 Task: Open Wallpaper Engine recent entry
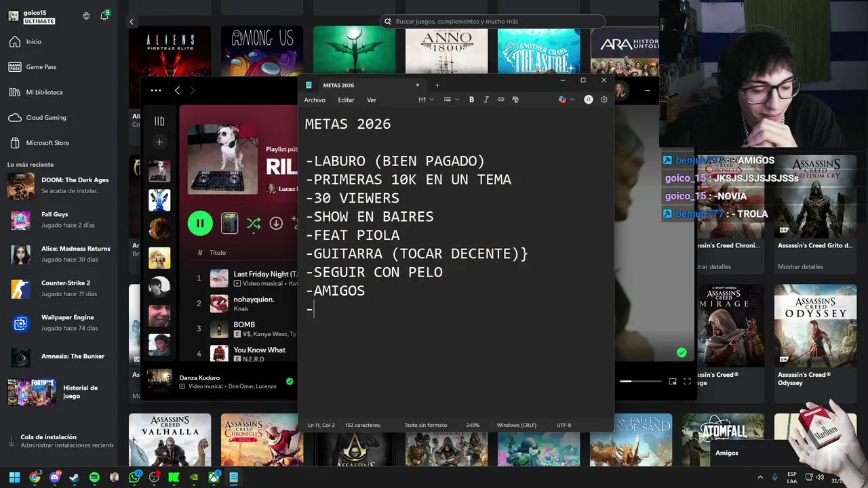(x=58, y=323)
